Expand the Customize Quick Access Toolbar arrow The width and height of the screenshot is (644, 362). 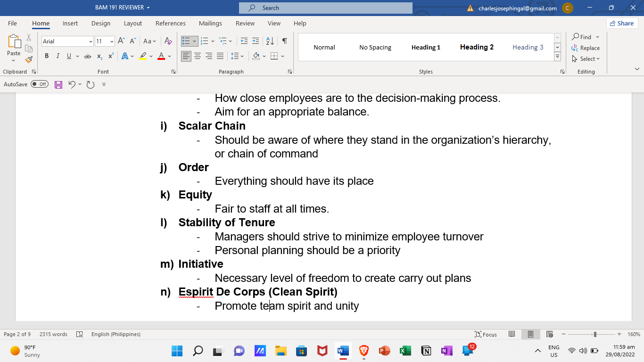coord(104,84)
